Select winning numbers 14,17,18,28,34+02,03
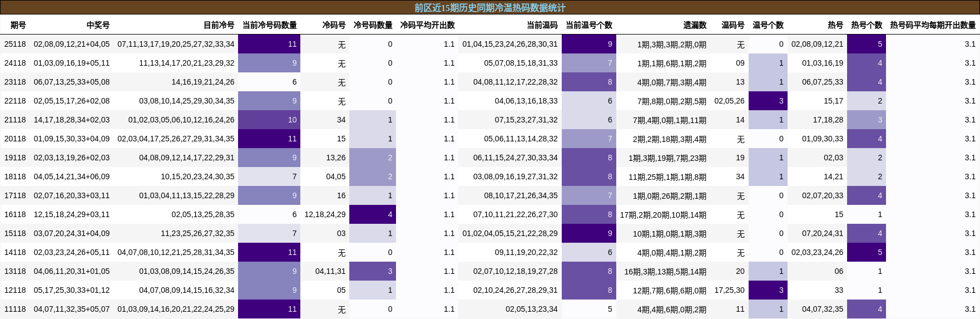Image resolution: width=980 pixels, height=319 pixels. point(72,120)
